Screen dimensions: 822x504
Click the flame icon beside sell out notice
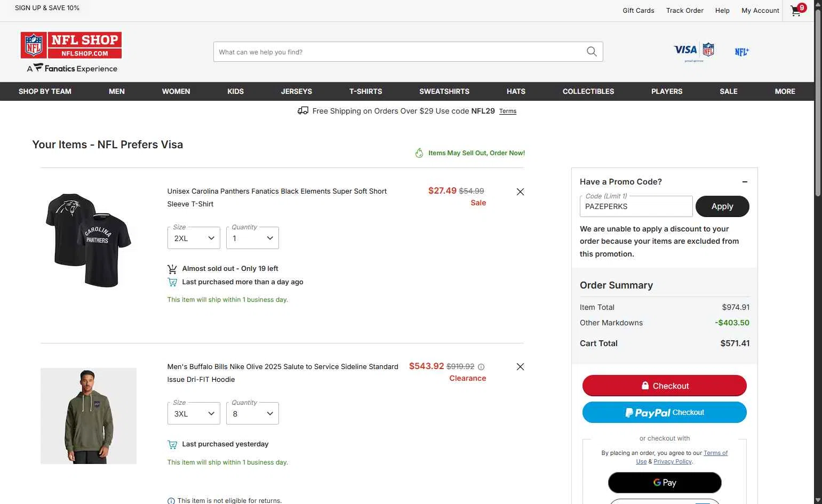(419, 153)
